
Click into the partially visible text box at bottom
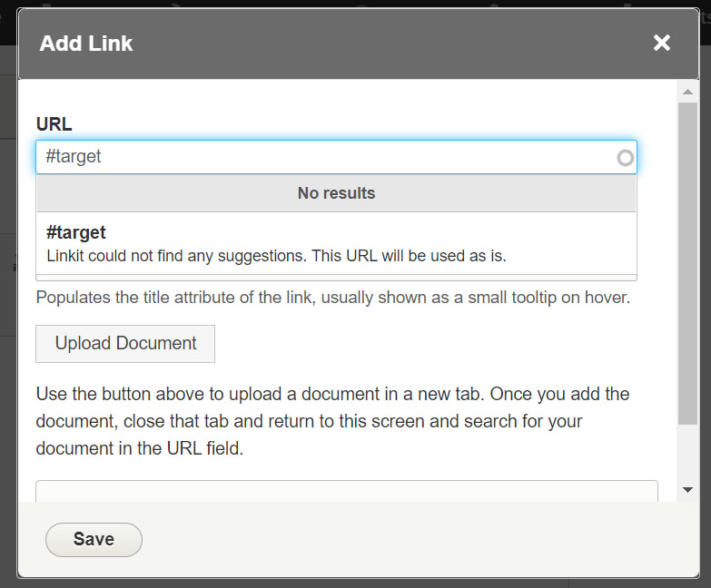click(x=345, y=491)
